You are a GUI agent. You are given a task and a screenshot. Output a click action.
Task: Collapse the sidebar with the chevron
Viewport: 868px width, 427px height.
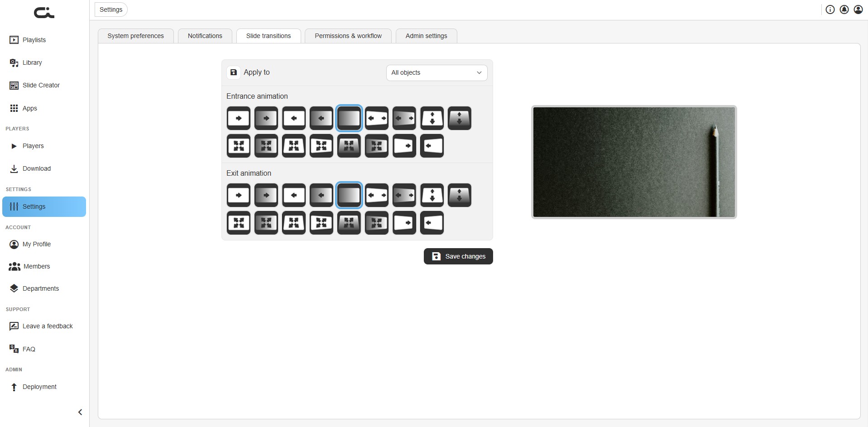[80, 412]
